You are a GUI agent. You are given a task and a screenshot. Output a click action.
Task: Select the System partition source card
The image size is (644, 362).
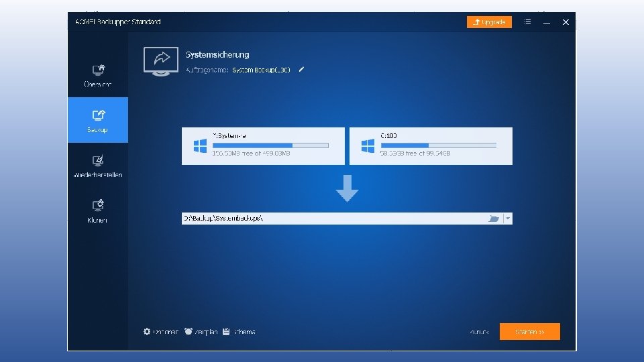pyautogui.click(x=263, y=146)
